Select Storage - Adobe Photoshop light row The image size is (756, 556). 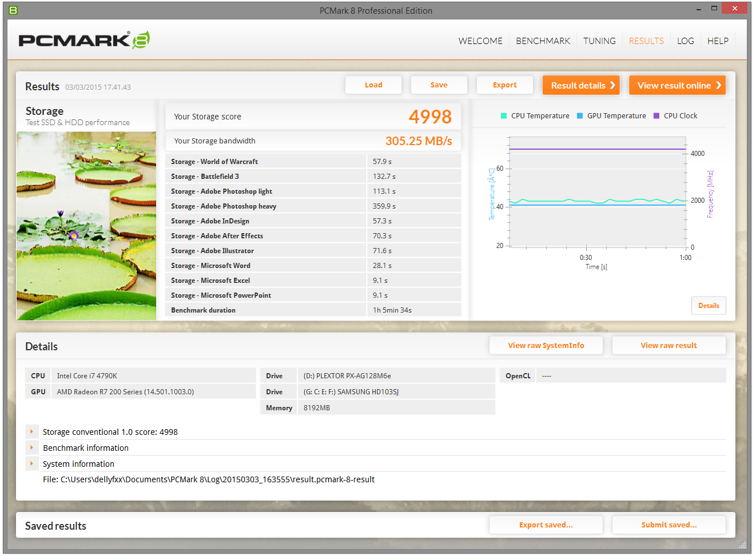[x=313, y=191]
